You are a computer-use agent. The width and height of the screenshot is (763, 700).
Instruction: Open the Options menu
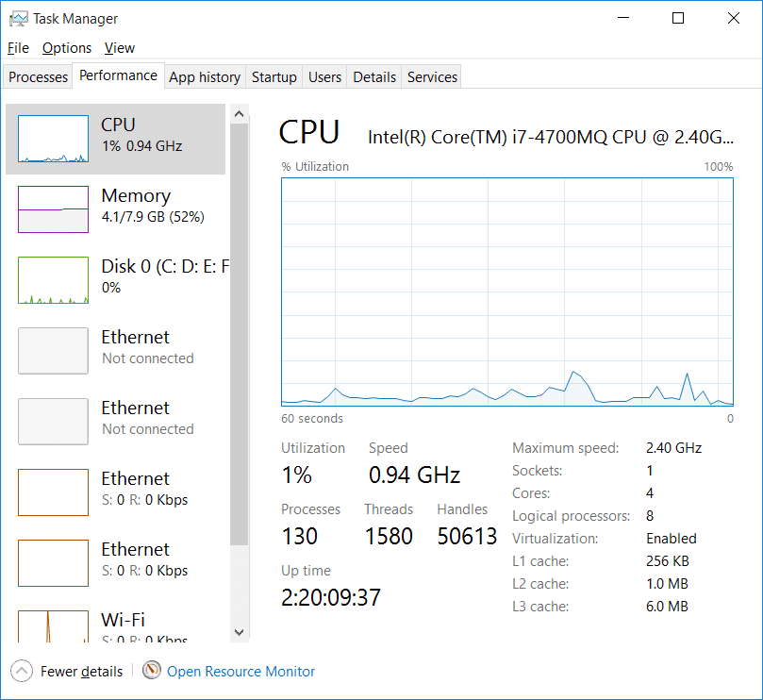(x=67, y=48)
